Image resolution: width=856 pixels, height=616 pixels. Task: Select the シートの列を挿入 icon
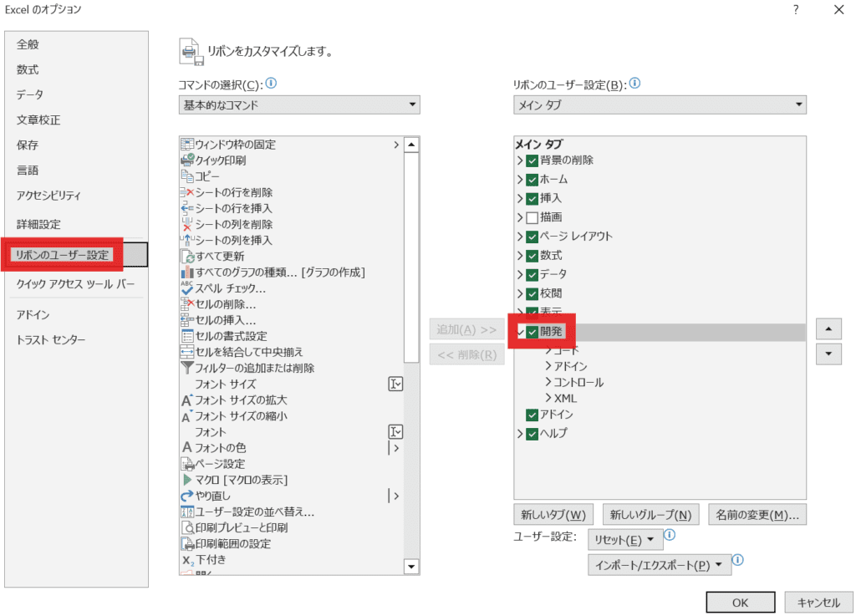(x=187, y=240)
